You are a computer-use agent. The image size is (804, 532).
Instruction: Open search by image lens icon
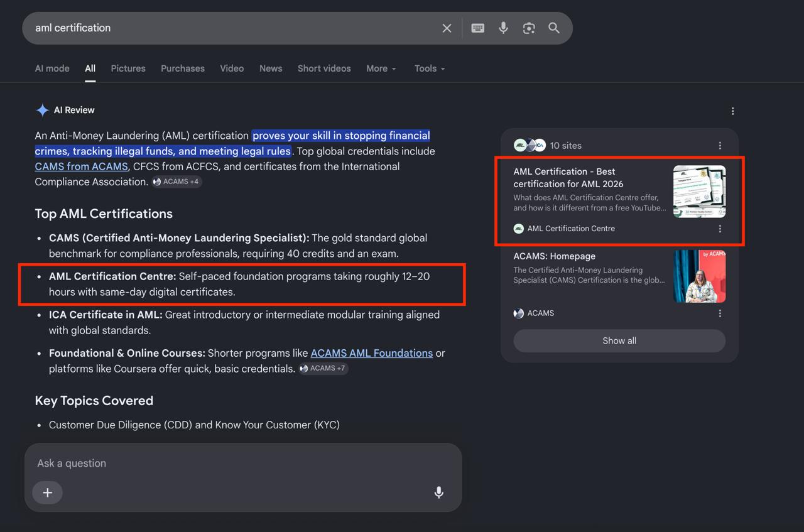pos(529,28)
